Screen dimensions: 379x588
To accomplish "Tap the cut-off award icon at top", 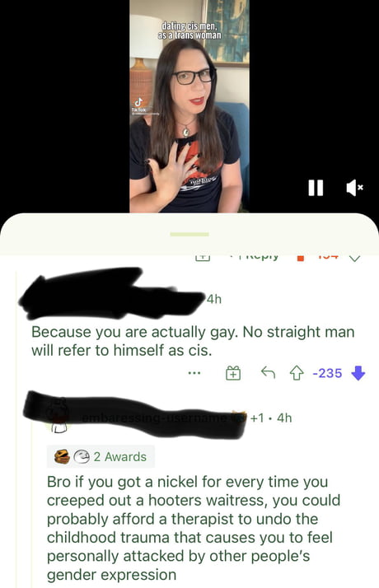I will pos(202,258).
